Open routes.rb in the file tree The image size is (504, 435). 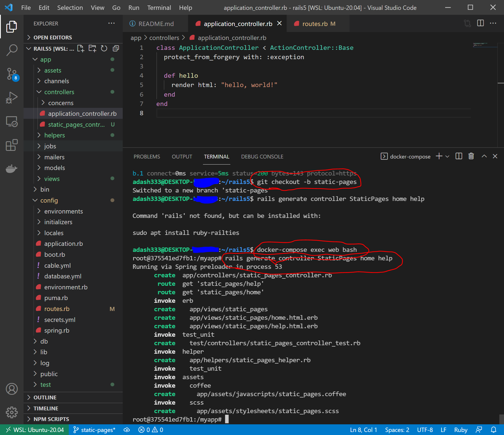(x=57, y=309)
